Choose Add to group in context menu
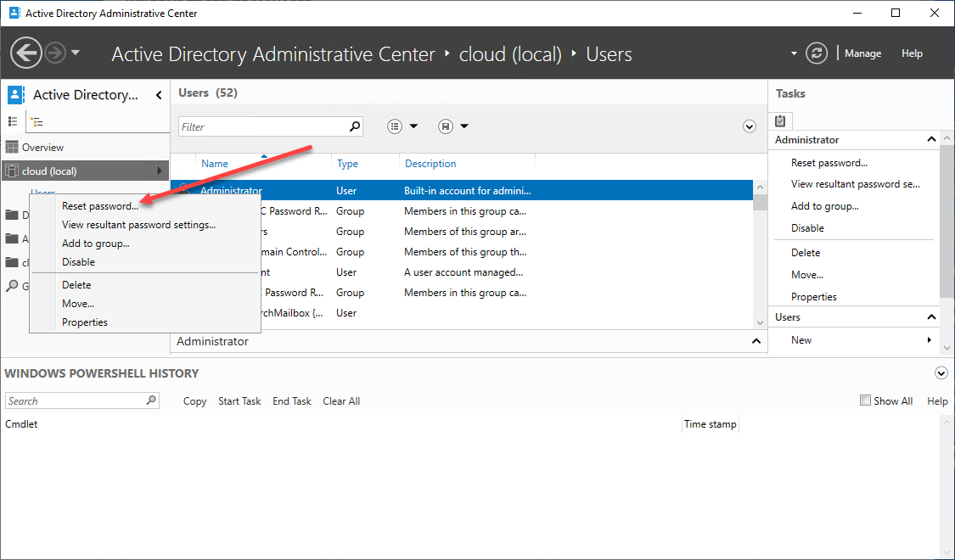This screenshot has height=560, width=955. click(x=96, y=244)
